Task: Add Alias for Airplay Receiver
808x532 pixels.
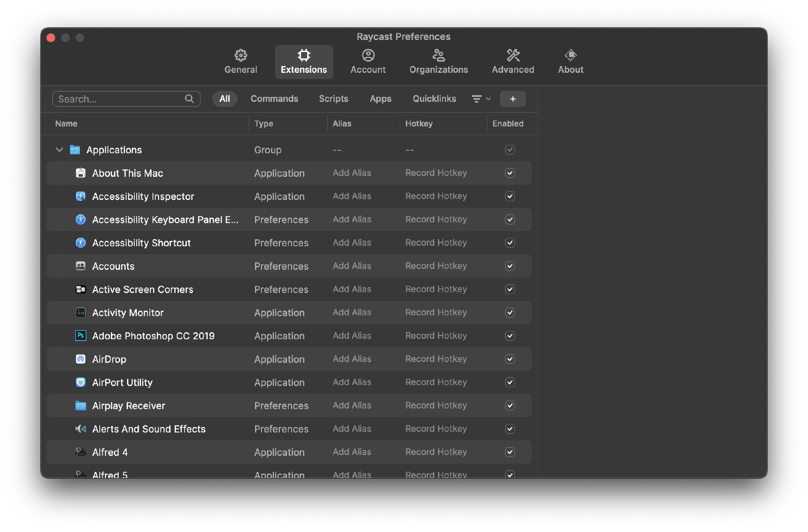Action: 352,405
